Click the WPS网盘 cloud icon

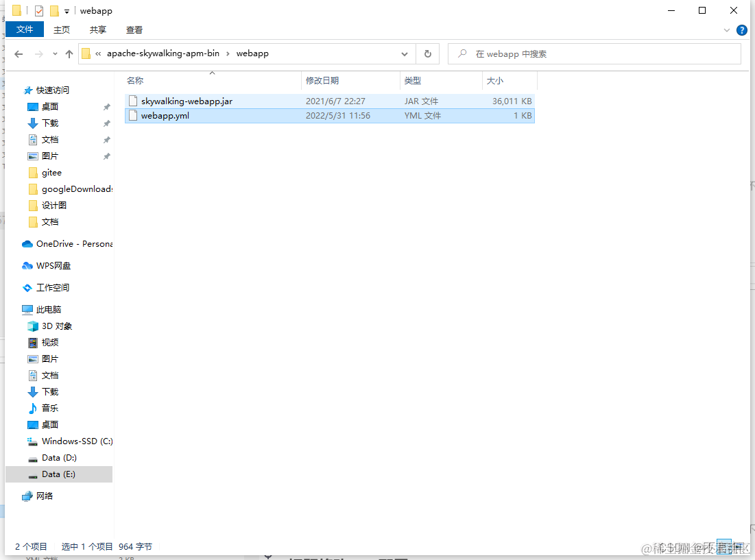[x=27, y=265]
